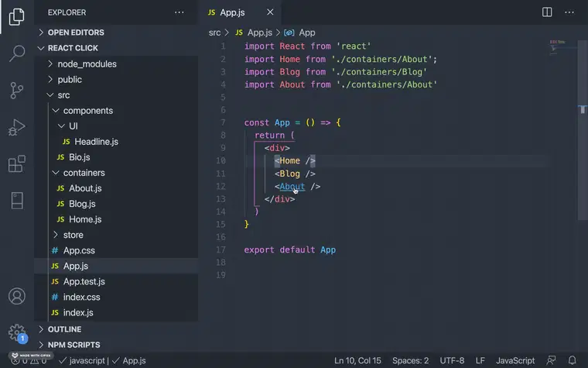Screen dimensions: 588x368
Task: Click App.js in the breadcrumb
Action: point(259,33)
